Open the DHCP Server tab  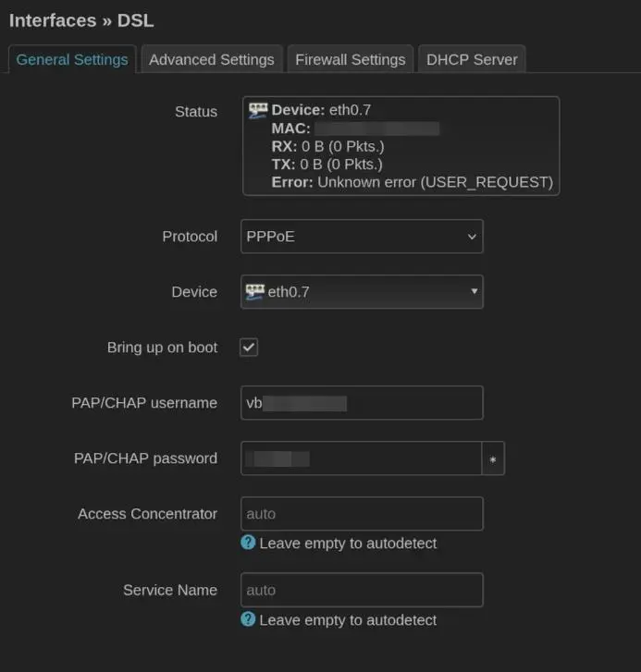point(472,59)
